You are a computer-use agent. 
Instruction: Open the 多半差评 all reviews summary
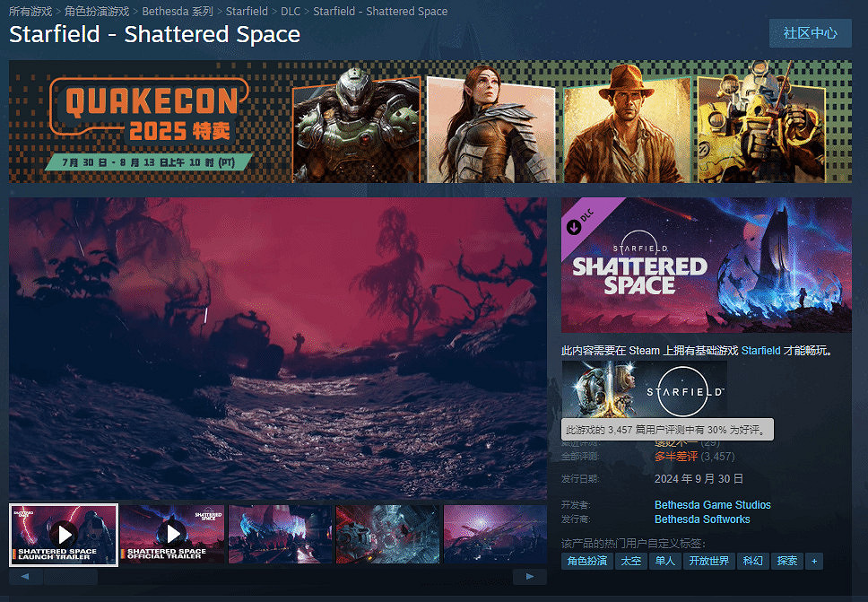pyautogui.click(x=675, y=457)
